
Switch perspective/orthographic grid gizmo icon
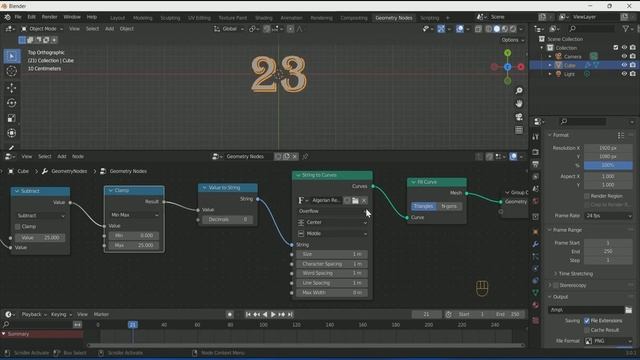(x=519, y=130)
